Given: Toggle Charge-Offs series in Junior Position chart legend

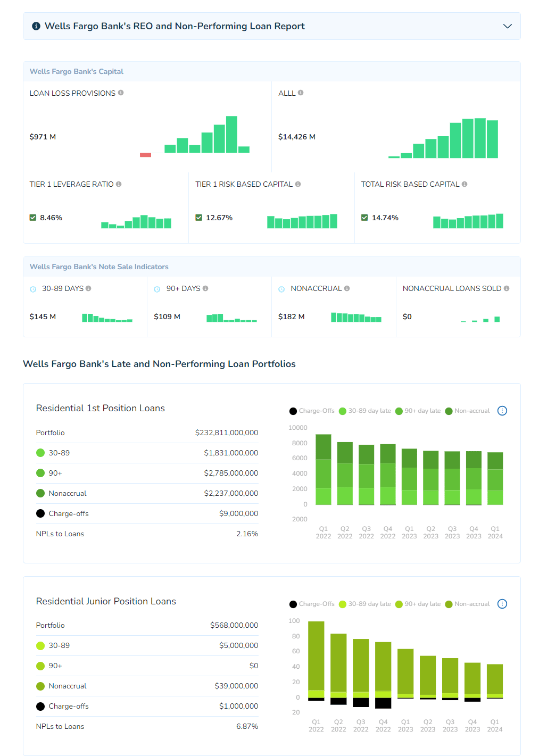Looking at the screenshot, I should point(312,604).
